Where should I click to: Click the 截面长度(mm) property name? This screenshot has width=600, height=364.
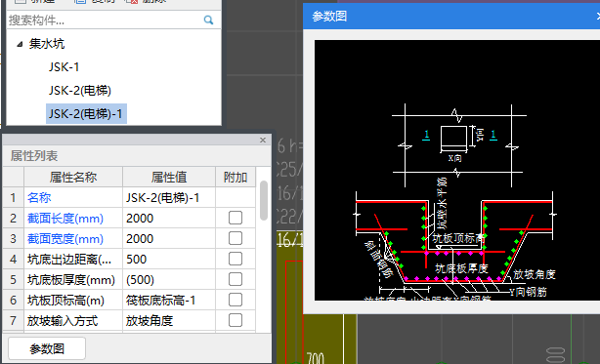coord(65,218)
